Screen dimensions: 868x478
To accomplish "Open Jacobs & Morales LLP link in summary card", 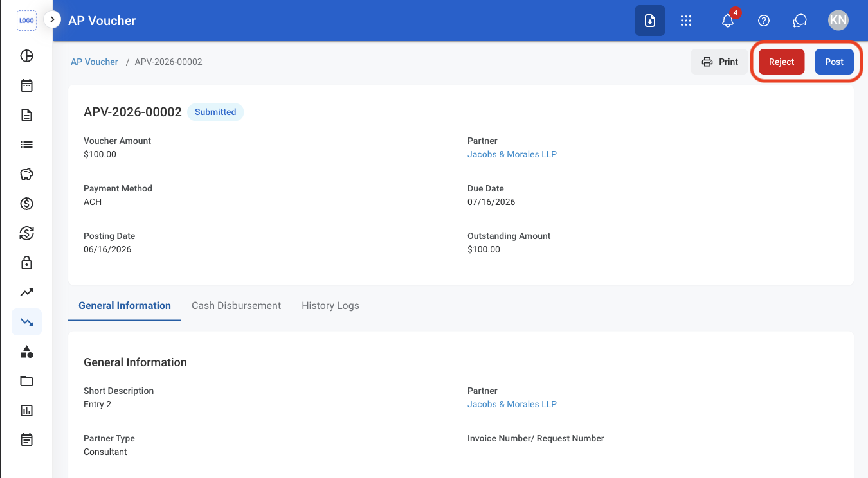I will [x=512, y=154].
